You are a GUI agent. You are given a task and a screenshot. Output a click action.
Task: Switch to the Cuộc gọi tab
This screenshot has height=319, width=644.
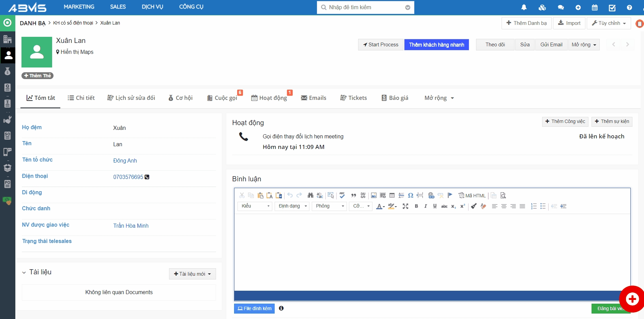pos(223,98)
